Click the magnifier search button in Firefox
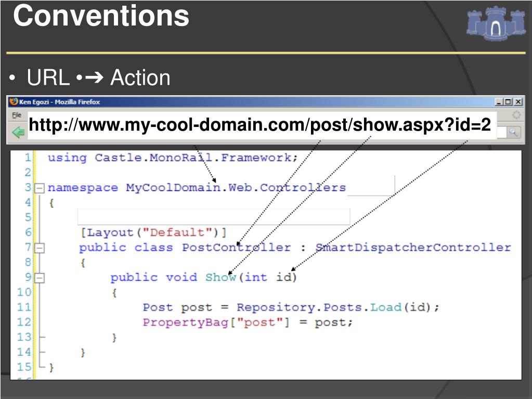532x399 pixels. click(514, 132)
